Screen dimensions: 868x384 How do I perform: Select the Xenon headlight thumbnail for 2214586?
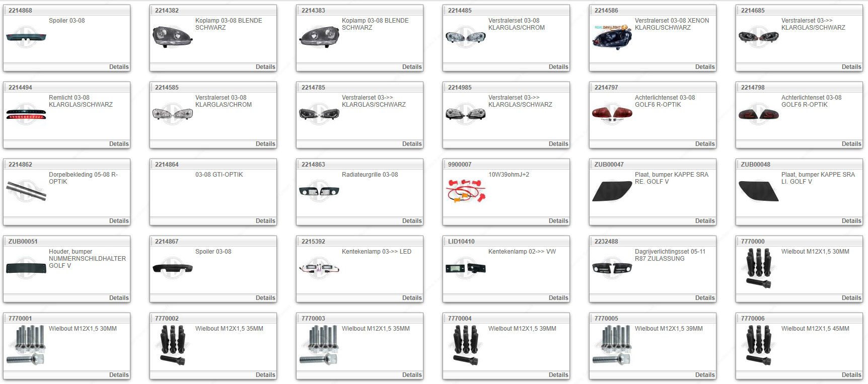click(x=612, y=37)
